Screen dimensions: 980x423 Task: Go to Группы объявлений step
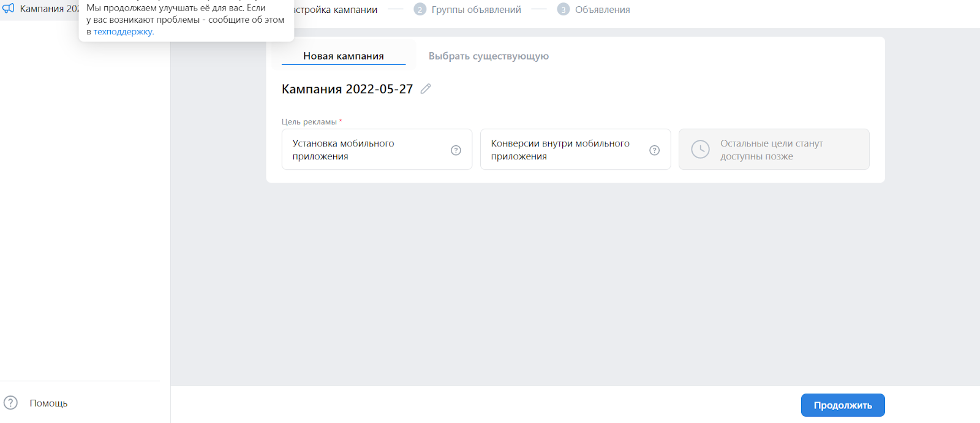[476, 10]
